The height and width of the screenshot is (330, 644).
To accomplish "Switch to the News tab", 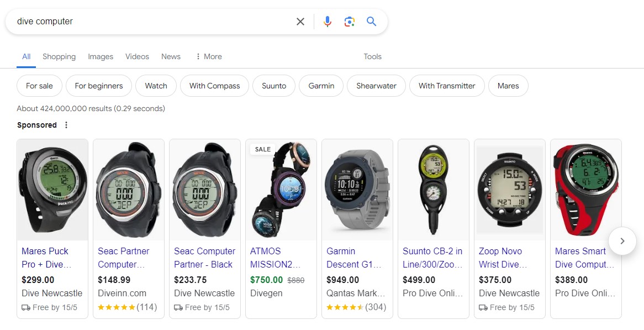I will (171, 57).
